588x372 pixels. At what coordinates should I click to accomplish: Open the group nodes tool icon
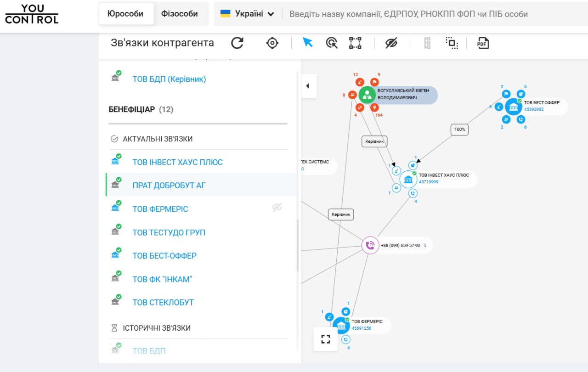tap(452, 43)
